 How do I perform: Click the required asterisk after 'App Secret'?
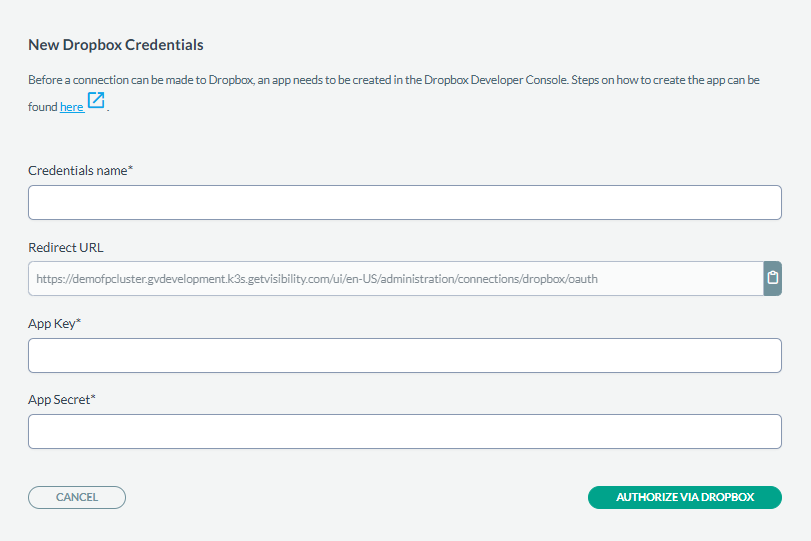pos(94,397)
